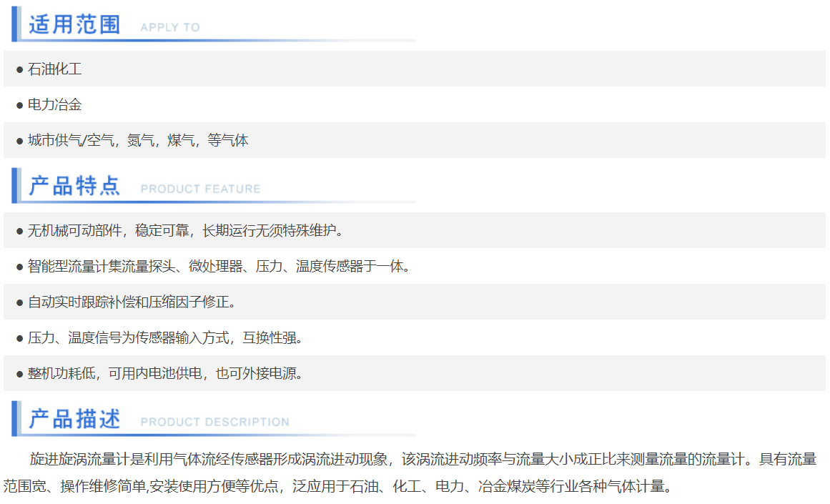Click the blue bar beside 产品特点
This screenshot has height=504, width=830.
point(14,185)
